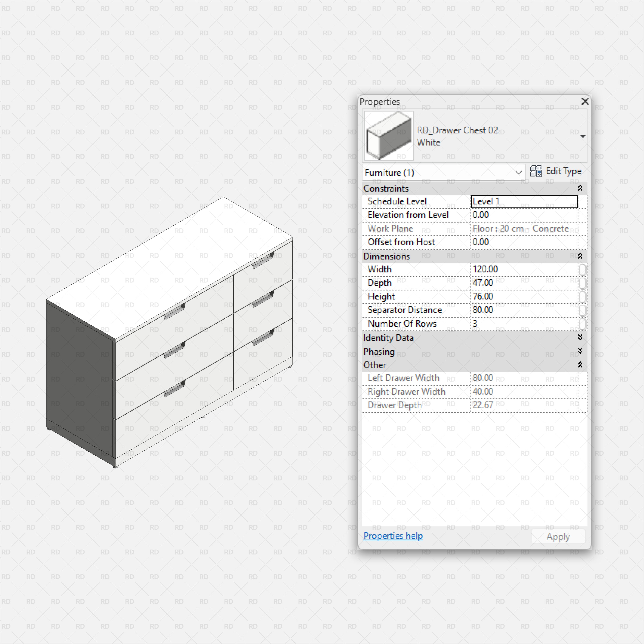Click the associate parameter button beside Depth
Screen dimensions: 644x644
click(583, 283)
